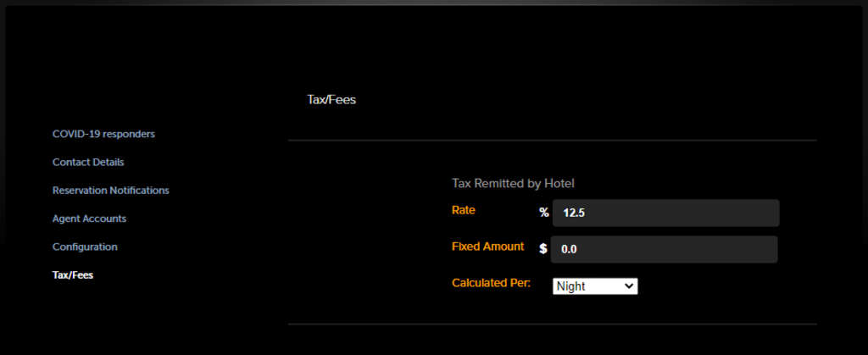868x355 pixels.
Task: Click the percent symbol beside the Rate field
Action: point(544,213)
